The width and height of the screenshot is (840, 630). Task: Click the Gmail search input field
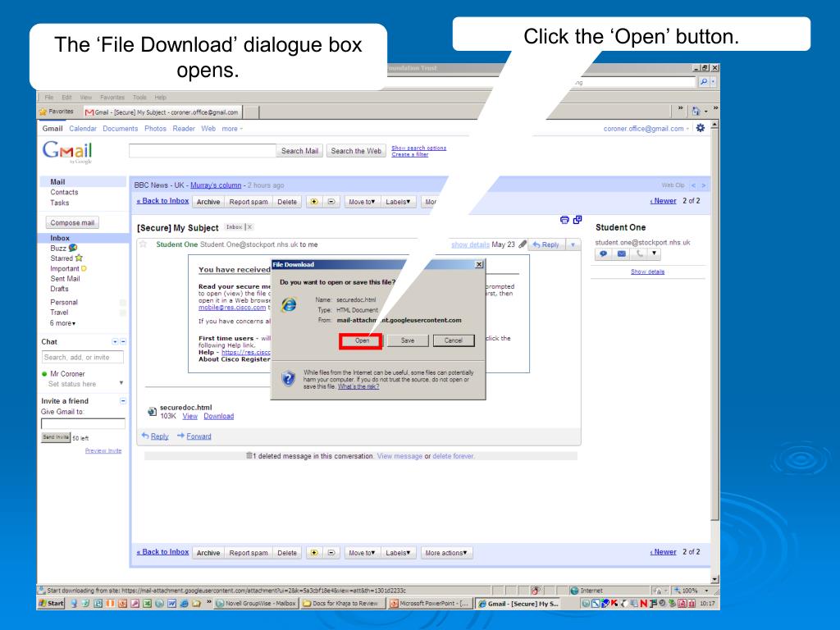[203, 151]
